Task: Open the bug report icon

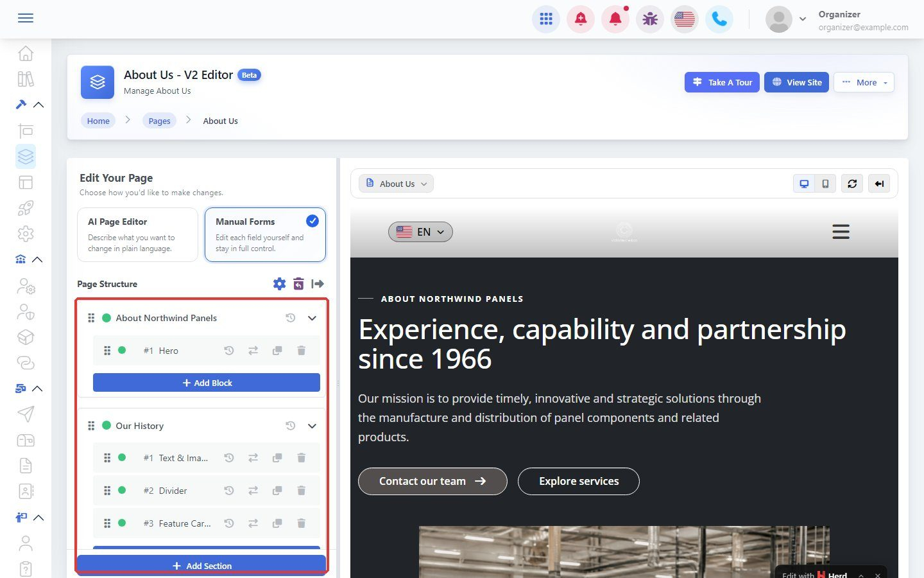Action: (x=650, y=19)
